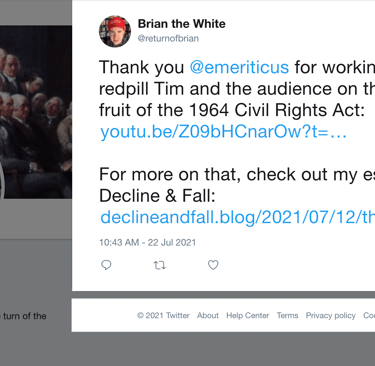The image size is (375, 366).
Task: Click the 10:43 AM - 22 Jul 2021 timestamp
Action: click(x=147, y=242)
